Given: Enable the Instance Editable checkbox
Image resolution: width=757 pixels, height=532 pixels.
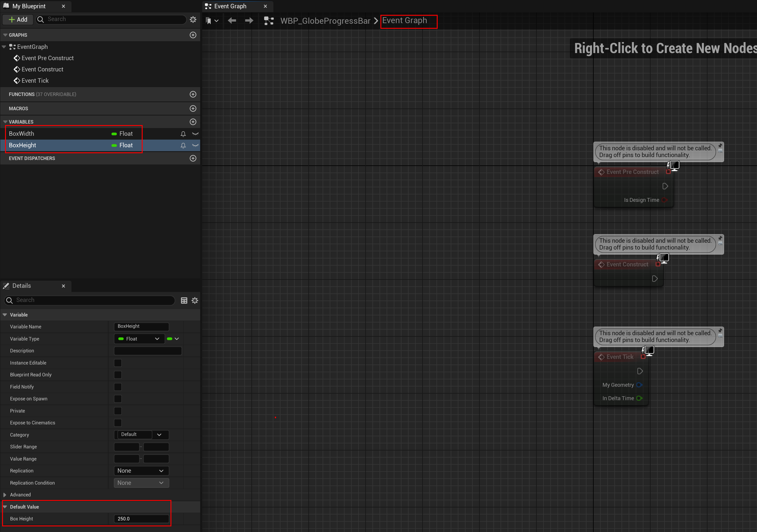Looking at the screenshot, I should click(118, 363).
